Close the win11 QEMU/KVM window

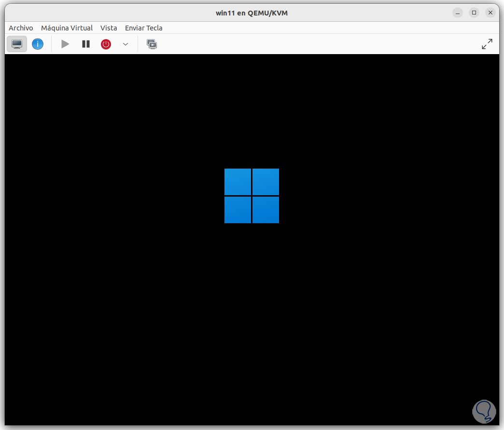(x=490, y=13)
